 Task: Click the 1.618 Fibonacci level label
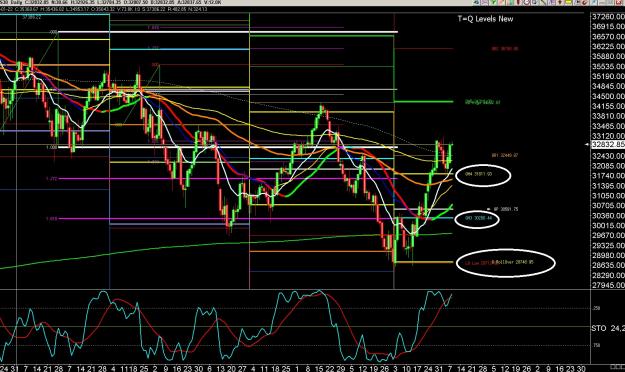click(x=52, y=219)
